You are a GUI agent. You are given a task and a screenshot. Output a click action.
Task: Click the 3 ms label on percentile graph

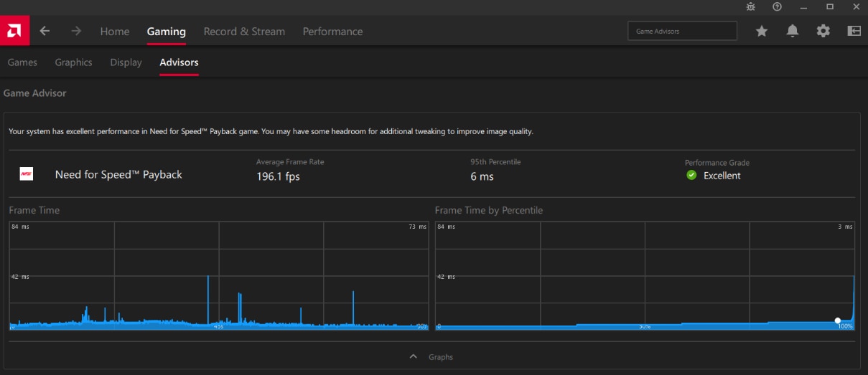845,227
